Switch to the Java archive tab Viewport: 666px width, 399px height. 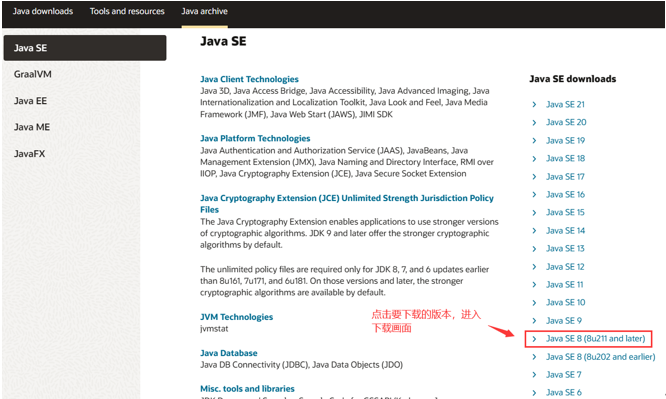[x=204, y=11]
